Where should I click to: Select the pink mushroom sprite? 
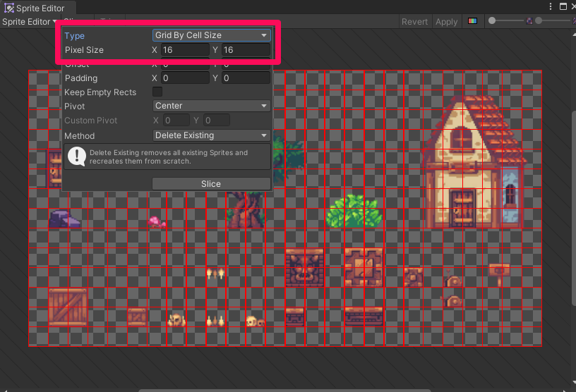[157, 222]
